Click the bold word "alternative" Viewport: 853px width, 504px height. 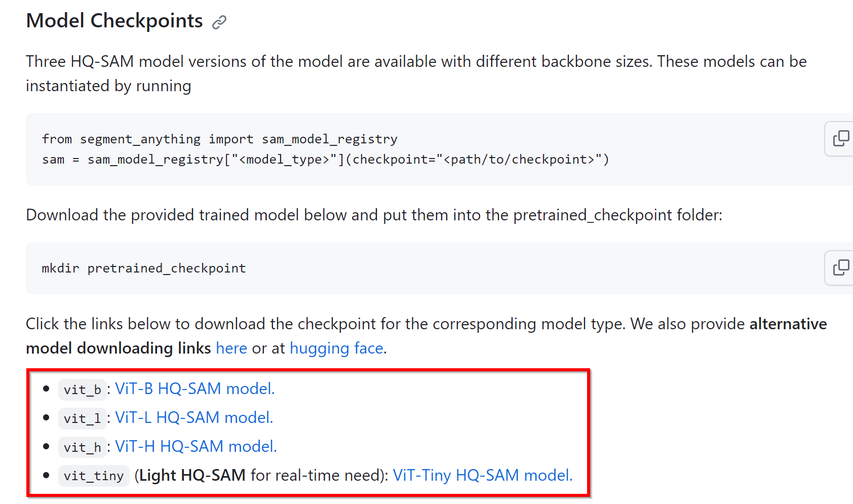point(788,324)
